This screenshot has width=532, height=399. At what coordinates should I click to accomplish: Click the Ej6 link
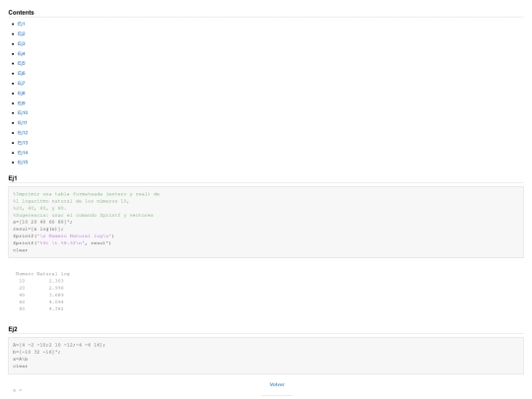21,73
